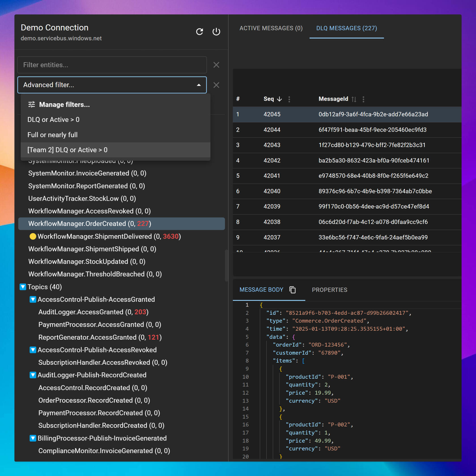Choose "[Team 2] DLQ or Active > 0" filter
The width and height of the screenshot is (476, 476).
67,150
